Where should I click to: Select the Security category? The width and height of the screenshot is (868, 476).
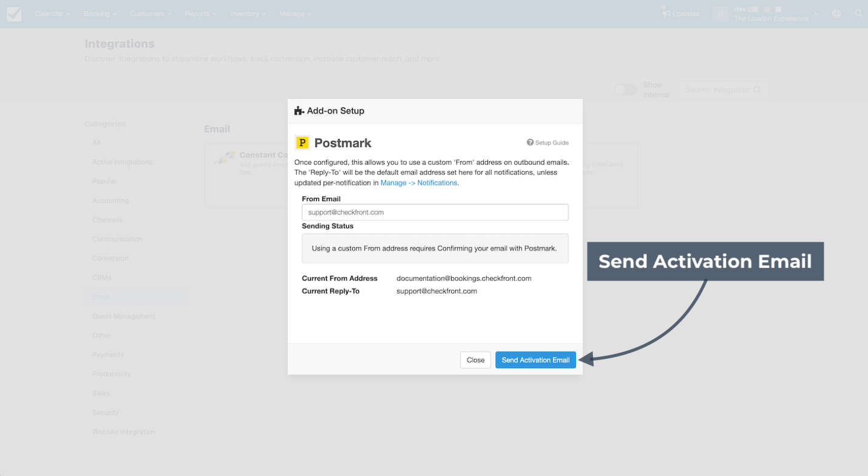[x=106, y=413]
